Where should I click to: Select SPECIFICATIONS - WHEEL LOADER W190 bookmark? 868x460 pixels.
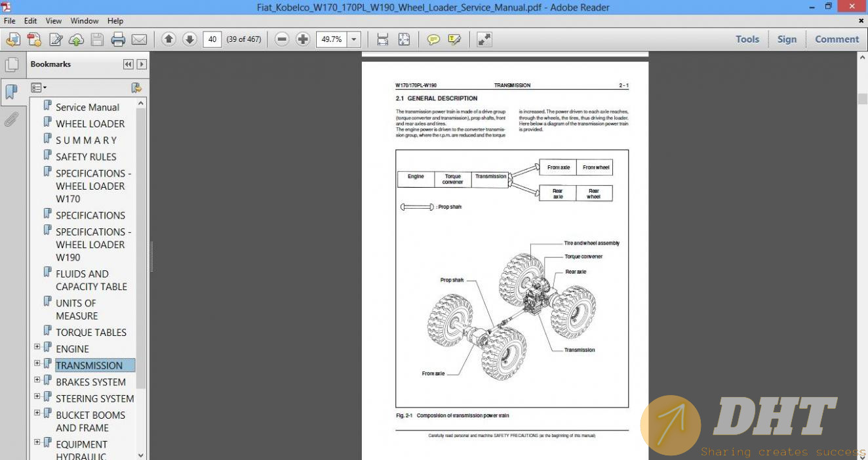[x=93, y=245]
